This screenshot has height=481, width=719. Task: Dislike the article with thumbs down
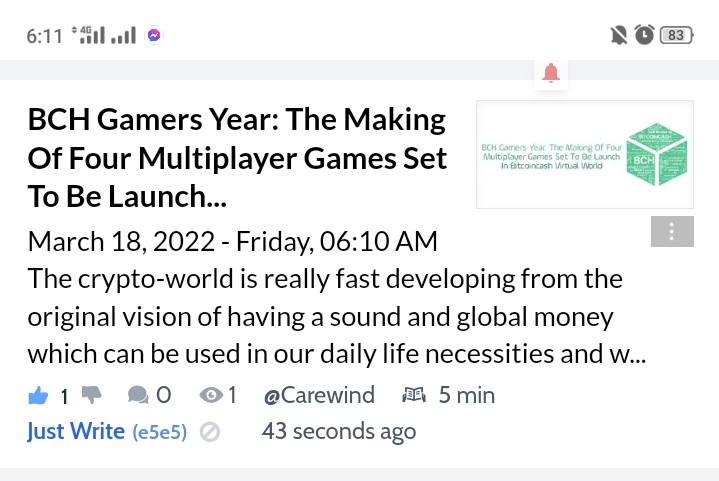click(91, 395)
